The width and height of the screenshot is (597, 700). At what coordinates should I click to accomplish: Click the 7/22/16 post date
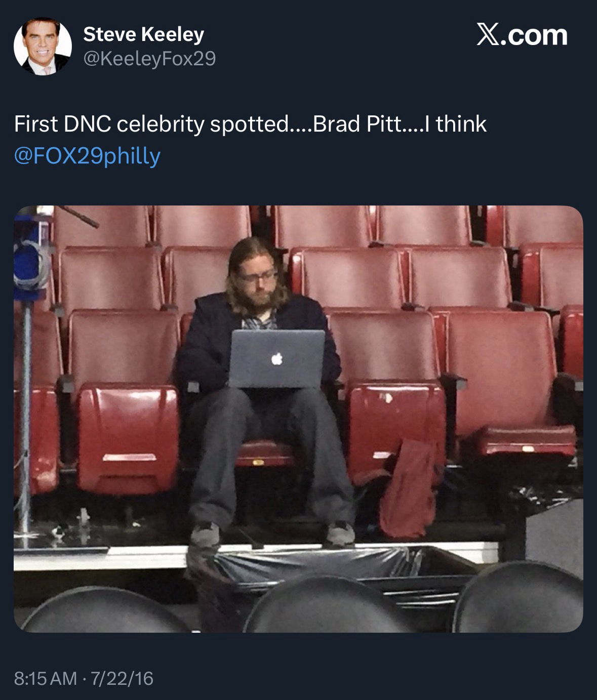122,678
